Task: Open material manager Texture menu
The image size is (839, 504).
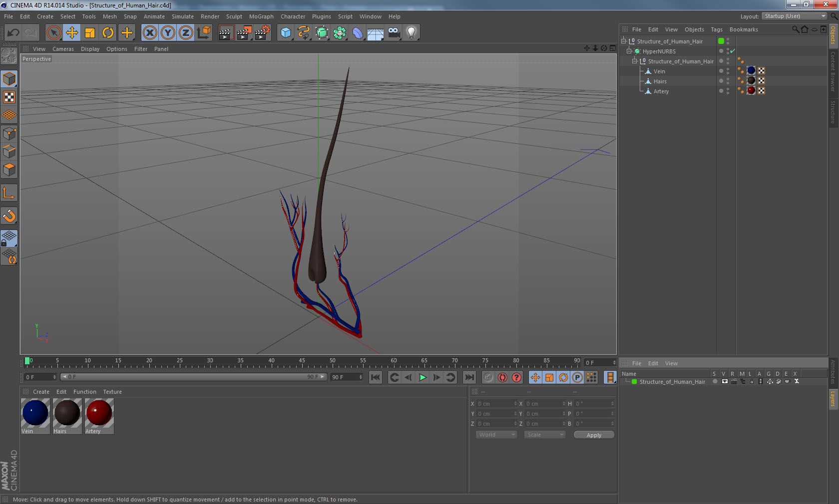Action: pos(112,392)
